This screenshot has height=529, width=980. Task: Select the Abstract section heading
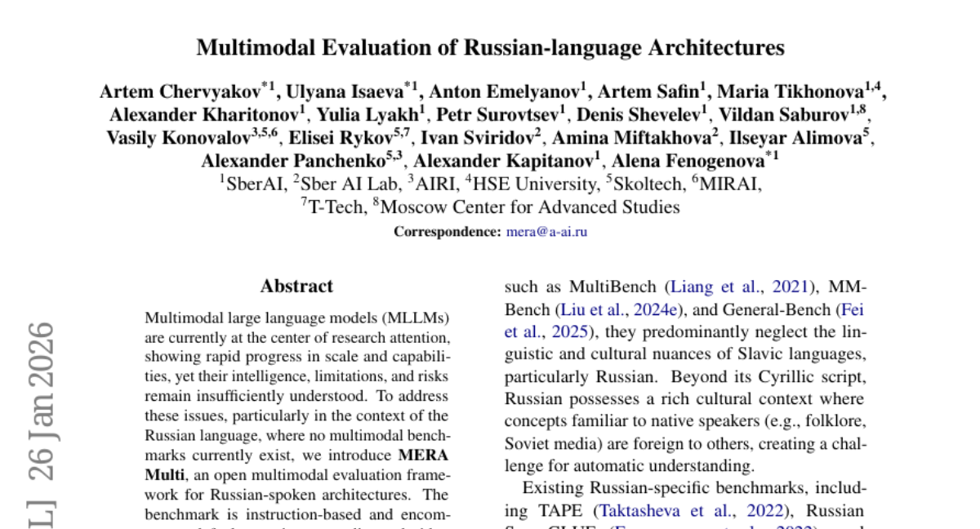[296, 287]
